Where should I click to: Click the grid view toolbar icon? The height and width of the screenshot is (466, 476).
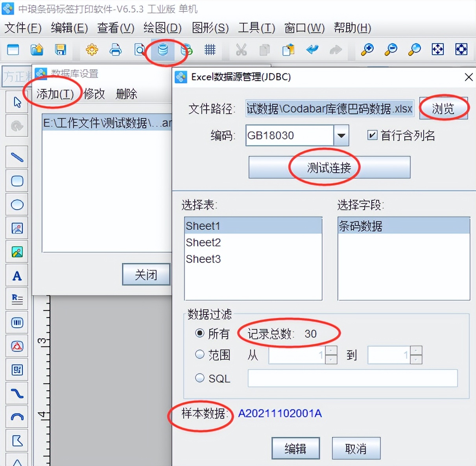click(x=210, y=50)
